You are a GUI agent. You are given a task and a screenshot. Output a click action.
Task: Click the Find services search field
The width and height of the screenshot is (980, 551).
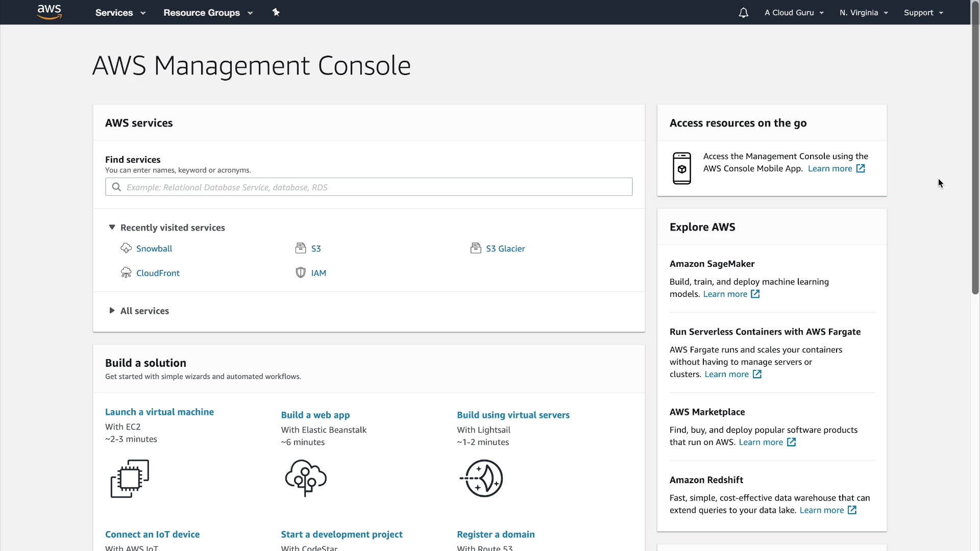pos(369,187)
